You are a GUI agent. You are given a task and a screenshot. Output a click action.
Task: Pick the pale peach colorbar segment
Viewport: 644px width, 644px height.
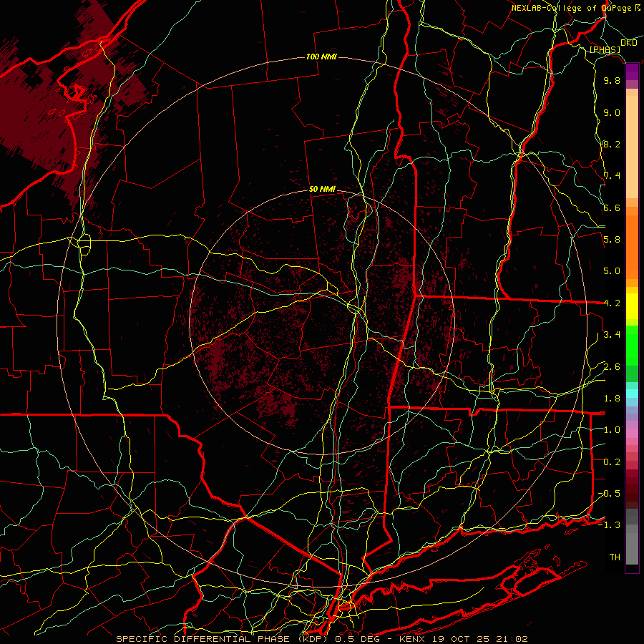coord(632,147)
